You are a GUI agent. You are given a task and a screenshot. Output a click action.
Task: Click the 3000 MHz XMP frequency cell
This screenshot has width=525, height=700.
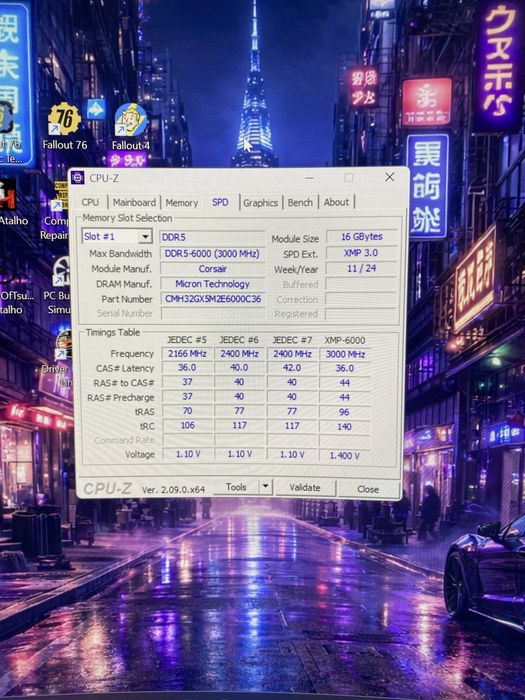[x=345, y=354]
